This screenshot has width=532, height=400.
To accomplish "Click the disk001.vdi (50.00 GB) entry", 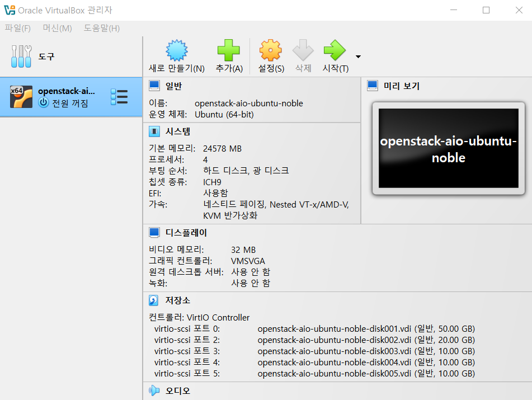I will (x=366, y=329).
